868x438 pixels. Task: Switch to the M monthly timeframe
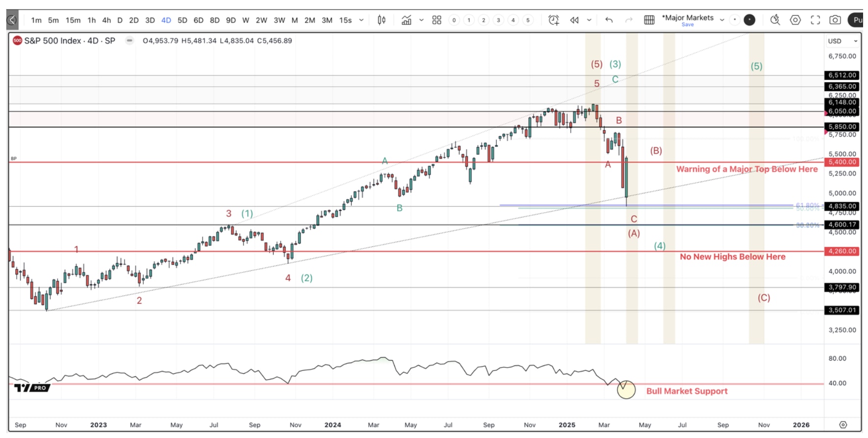(295, 20)
